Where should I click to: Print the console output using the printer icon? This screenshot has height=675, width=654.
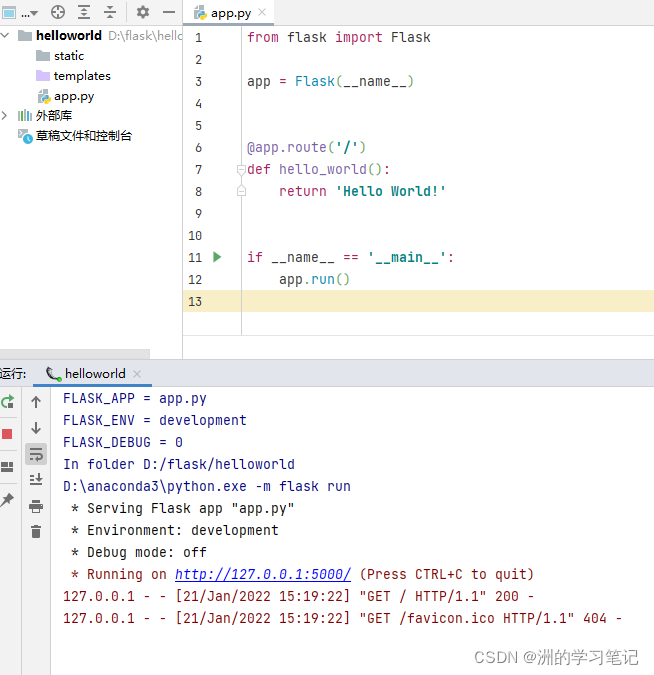coord(36,506)
